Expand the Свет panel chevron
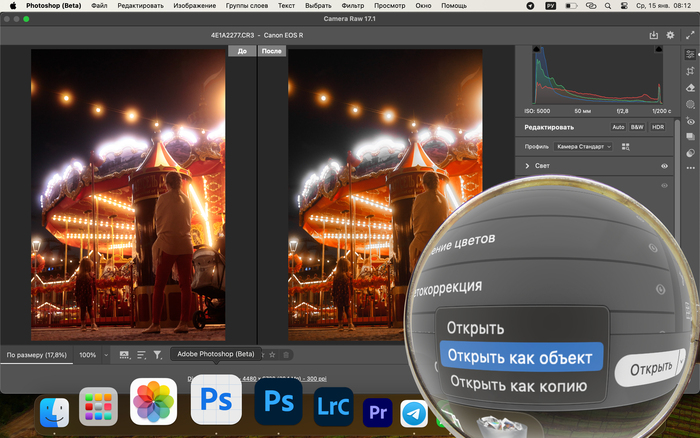This screenshot has height=438, width=700. (x=527, y=166)
